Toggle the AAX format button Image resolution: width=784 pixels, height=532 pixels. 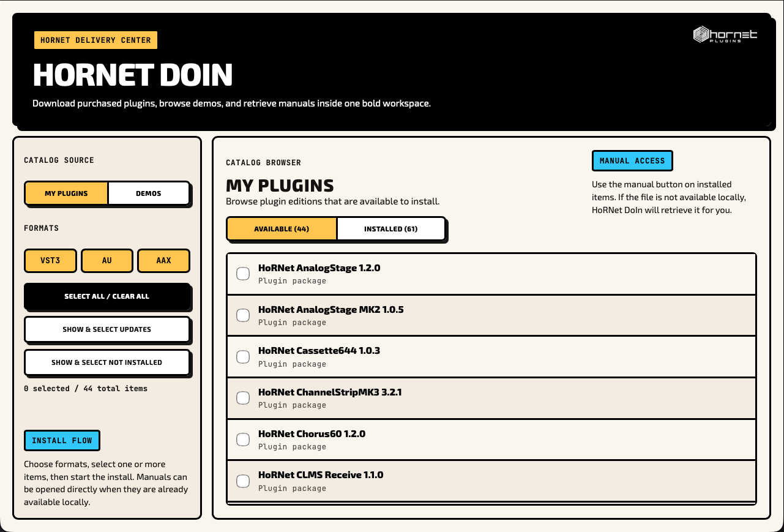[163, 260]
